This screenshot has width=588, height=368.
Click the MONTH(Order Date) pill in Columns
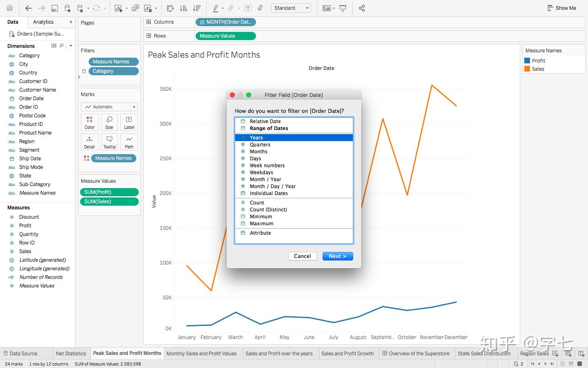point(226,22)
